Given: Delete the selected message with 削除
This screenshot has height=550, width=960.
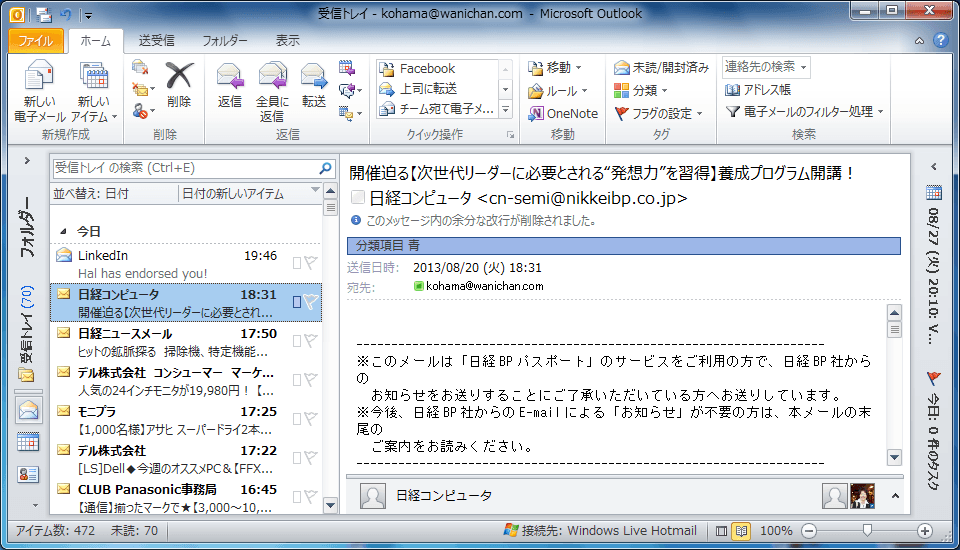Looking at the screenshot, I should pyautogui.click(x=179, y=85).
